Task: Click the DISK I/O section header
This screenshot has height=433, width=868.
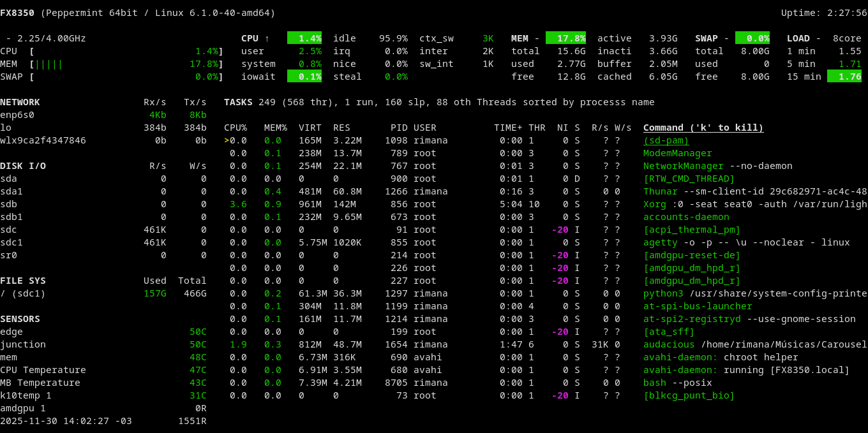Action: click(23, 166)
